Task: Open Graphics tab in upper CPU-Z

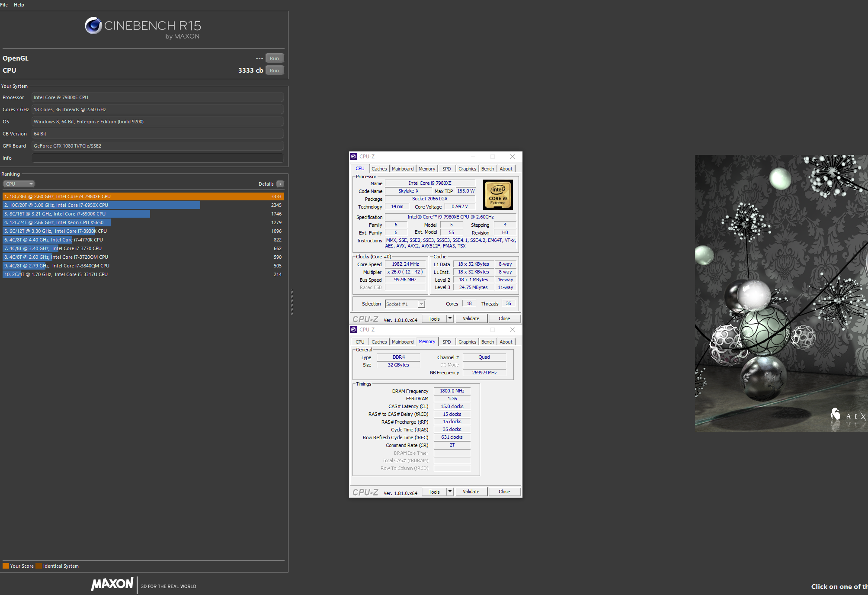Action: tap(468, 169)
